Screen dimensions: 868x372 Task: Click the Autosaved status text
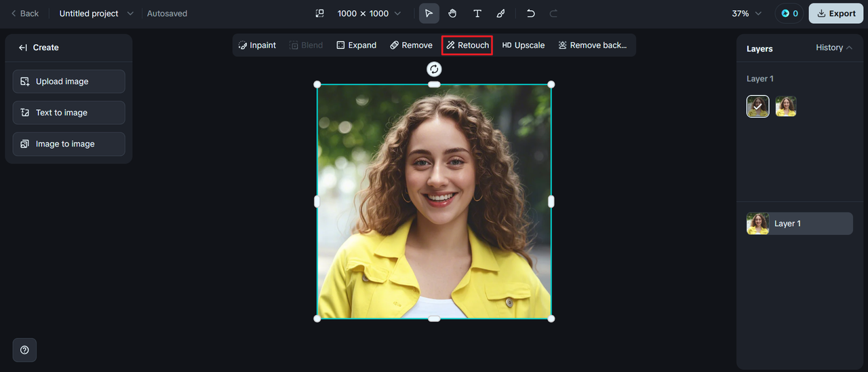click(x=167, y=14)
